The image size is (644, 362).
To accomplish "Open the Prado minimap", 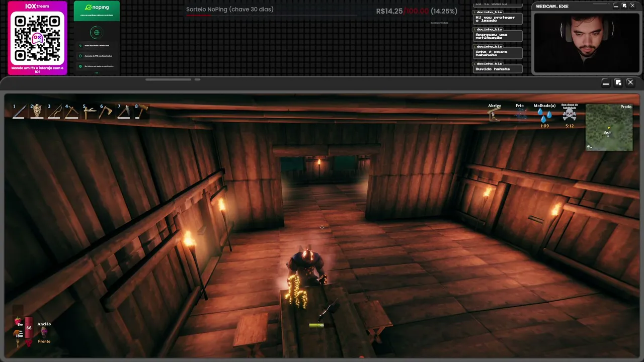I will (609, 127).
